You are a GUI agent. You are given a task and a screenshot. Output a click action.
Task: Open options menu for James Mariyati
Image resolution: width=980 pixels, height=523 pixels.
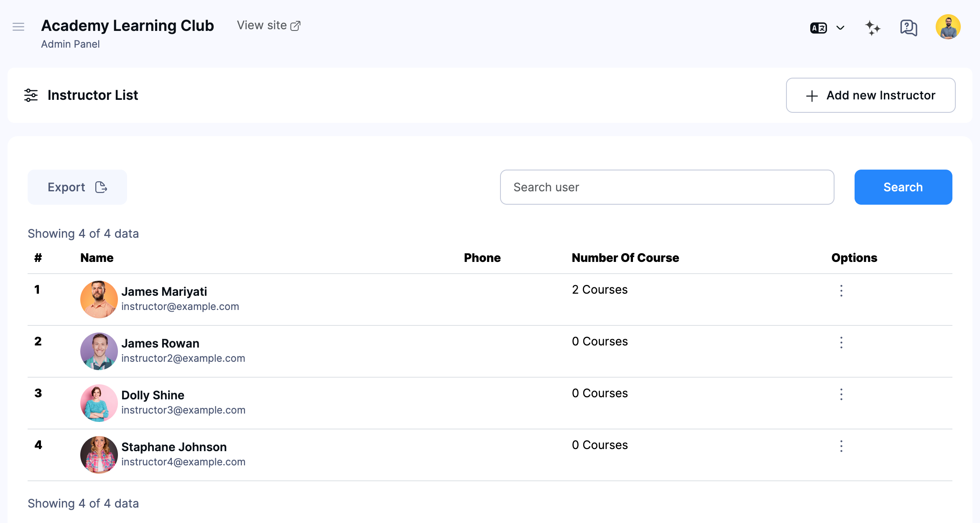(x=841, y=291)
